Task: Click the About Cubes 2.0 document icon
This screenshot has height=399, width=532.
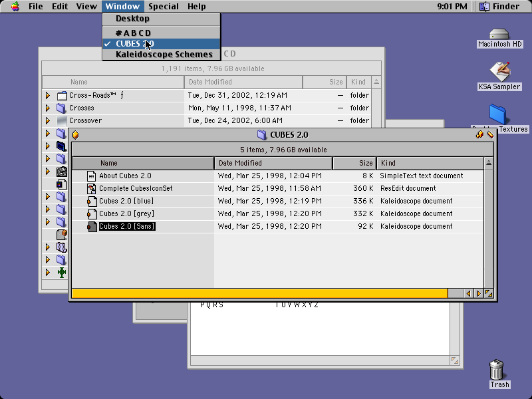Action: pyautogui.click(x=91, y=176)
